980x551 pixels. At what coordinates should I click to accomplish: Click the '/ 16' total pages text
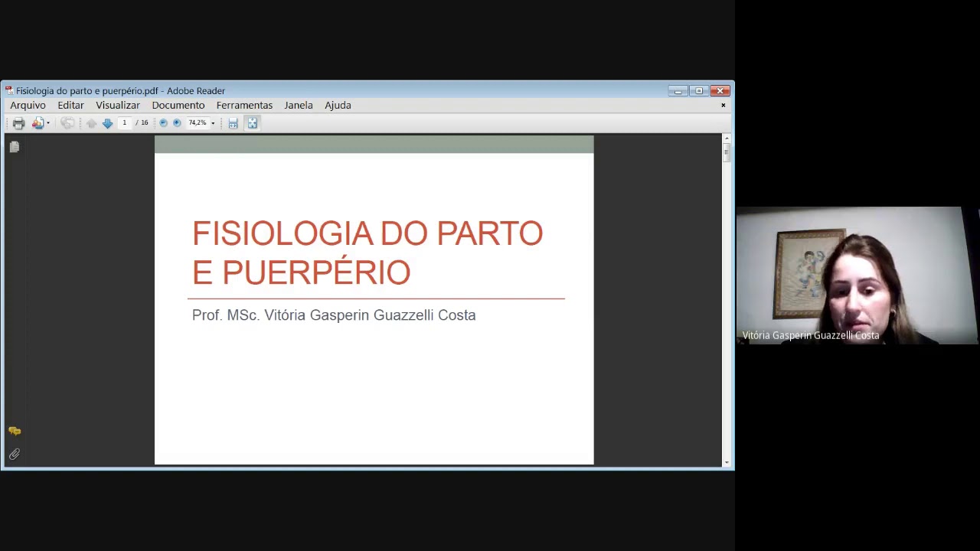coord(142,123)
